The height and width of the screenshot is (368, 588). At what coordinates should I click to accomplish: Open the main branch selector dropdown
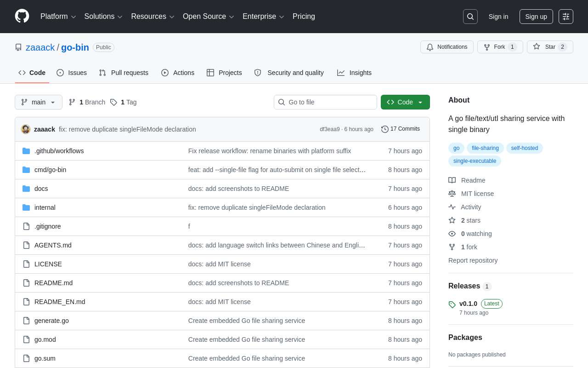coord(39,102)
